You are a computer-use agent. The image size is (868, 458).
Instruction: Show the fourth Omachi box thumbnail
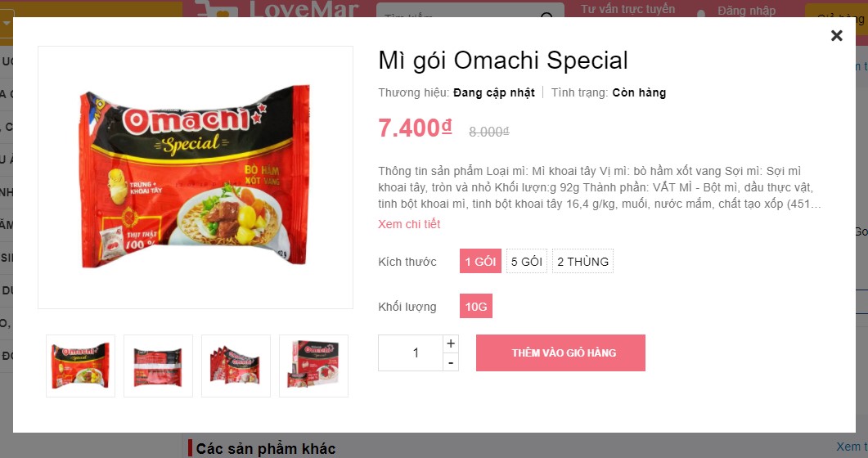click(314, 366)
